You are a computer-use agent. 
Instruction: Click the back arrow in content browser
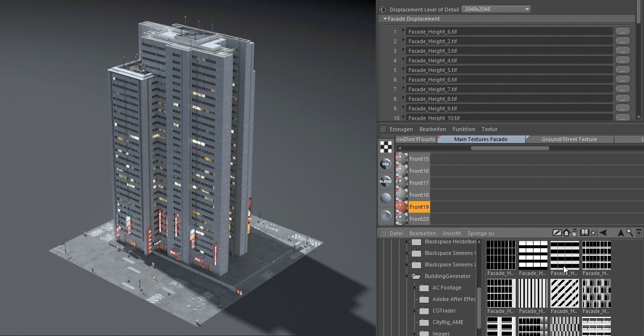tap(604, 233)
